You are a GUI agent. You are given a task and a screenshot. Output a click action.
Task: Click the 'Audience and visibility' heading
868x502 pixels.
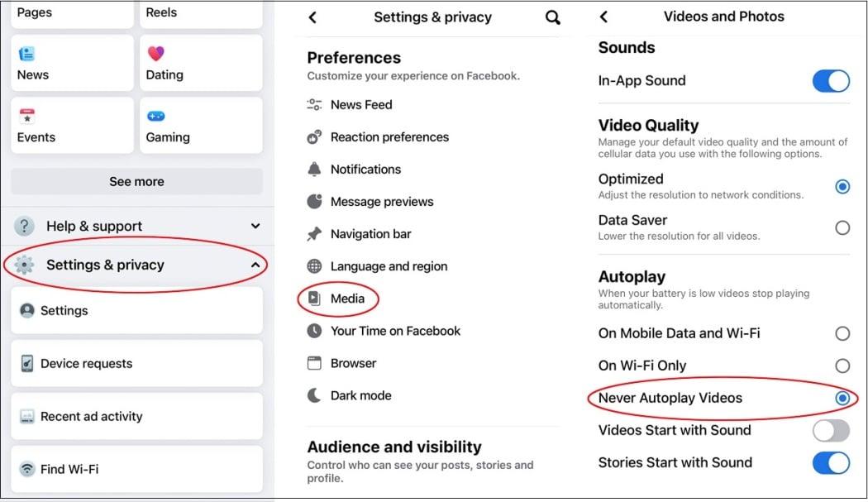(394, 447)
